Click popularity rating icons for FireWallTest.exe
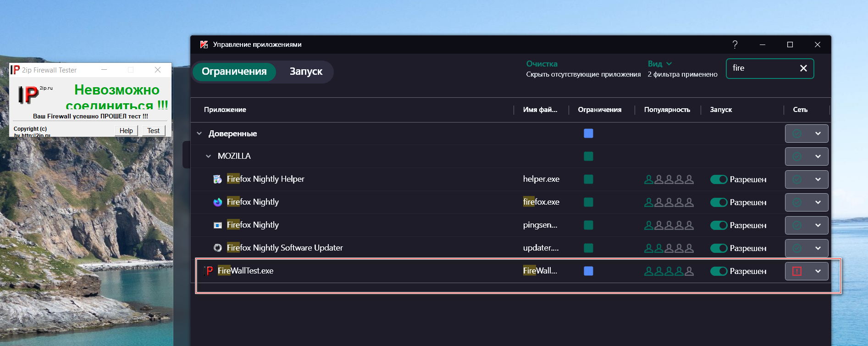The image size is (868, 346). click(x=669, y=271)
